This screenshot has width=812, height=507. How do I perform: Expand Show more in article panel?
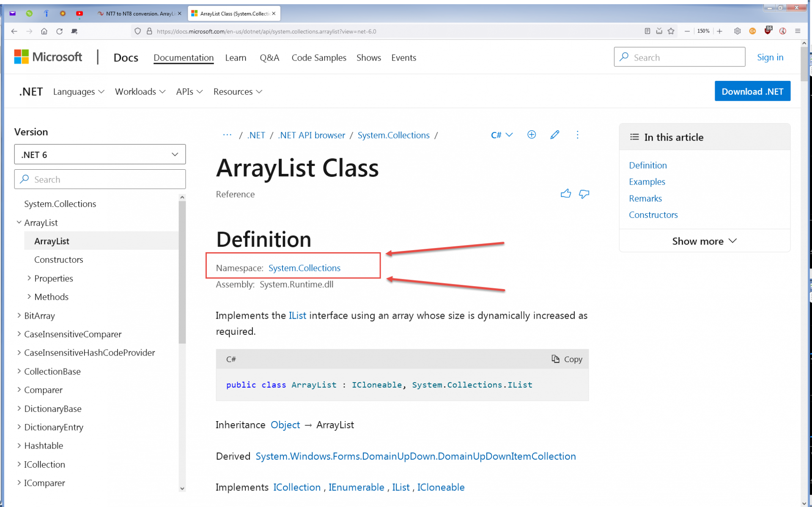[x=704, y=241]
